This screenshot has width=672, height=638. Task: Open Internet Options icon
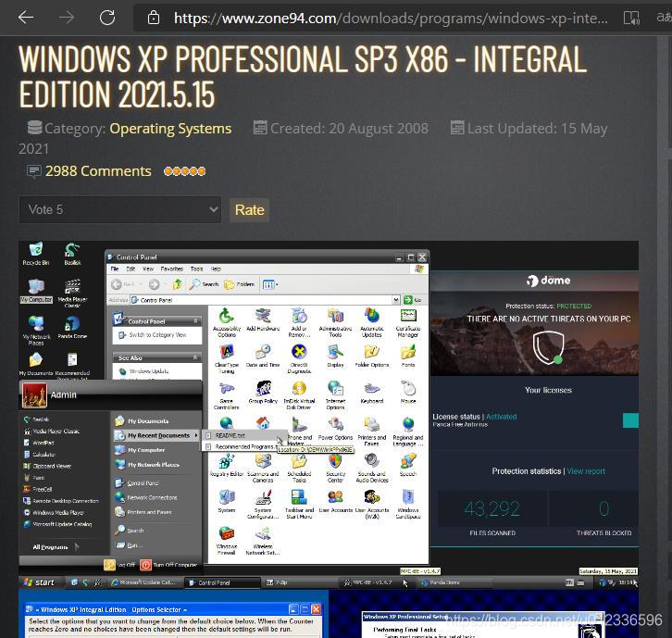coord(335,395)
